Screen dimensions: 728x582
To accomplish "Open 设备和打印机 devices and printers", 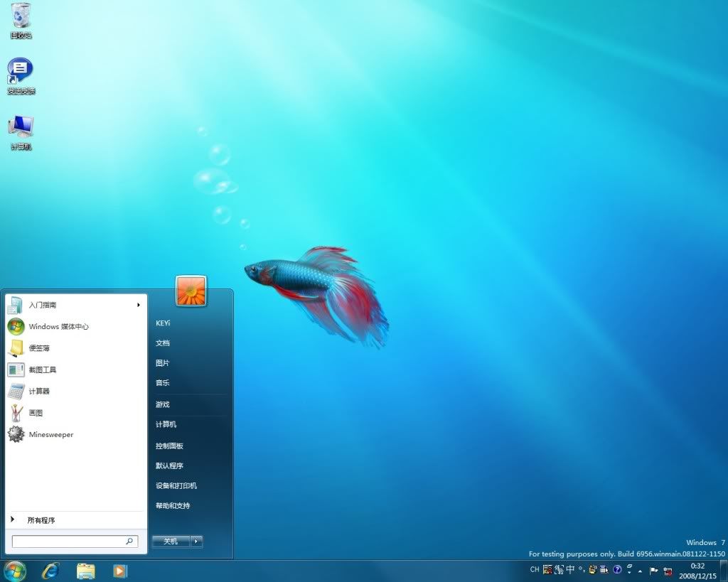I will [176, 485].
